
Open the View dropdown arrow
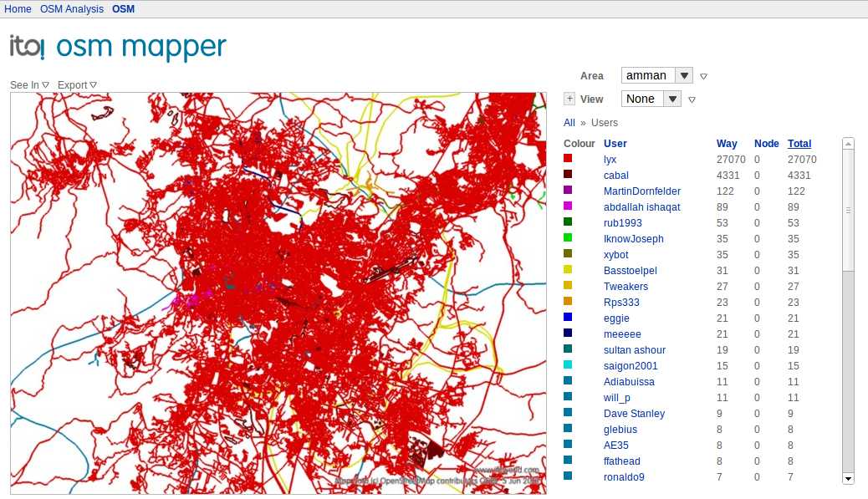point(672,99)
